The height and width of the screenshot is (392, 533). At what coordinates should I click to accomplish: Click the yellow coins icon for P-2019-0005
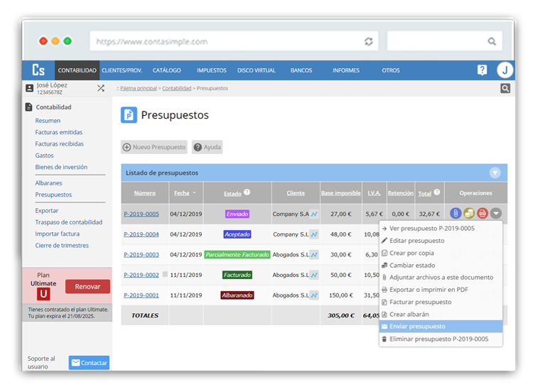pyautogui.click(x=469, y=213)
